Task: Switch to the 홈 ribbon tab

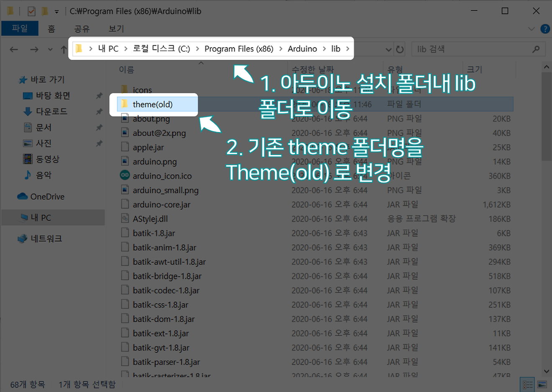Action: (x=51, y=28)
